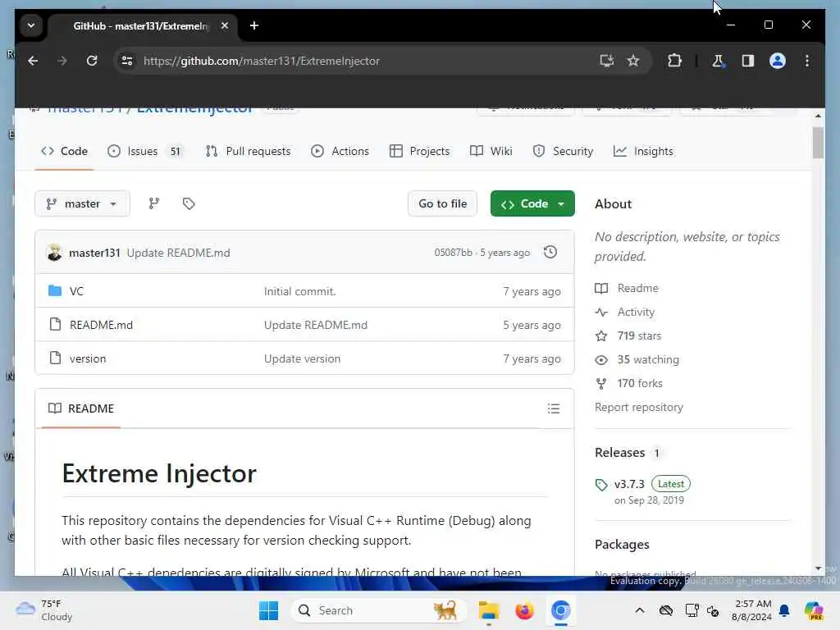
Task: Expand the green Code dropdown
Action: click(532, 203)
